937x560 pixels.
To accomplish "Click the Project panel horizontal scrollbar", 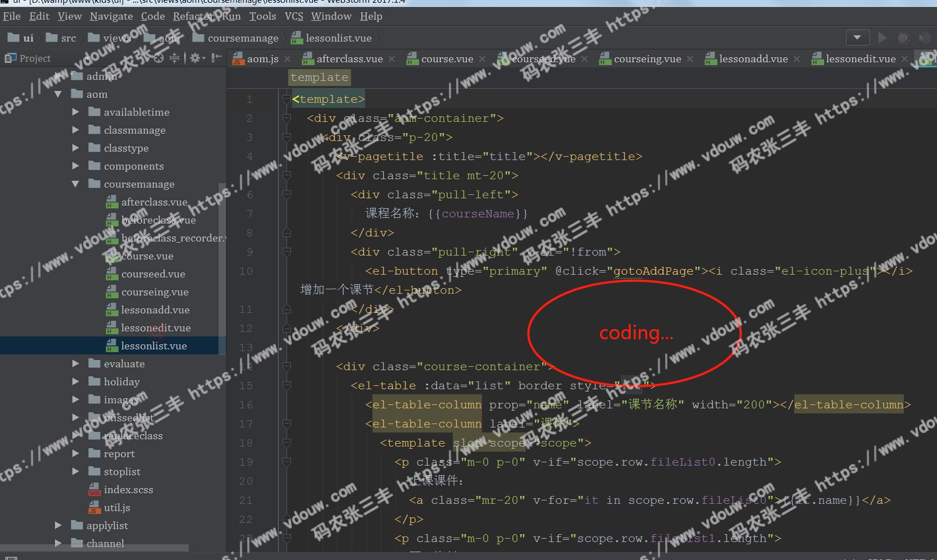I will pos(94,548).
